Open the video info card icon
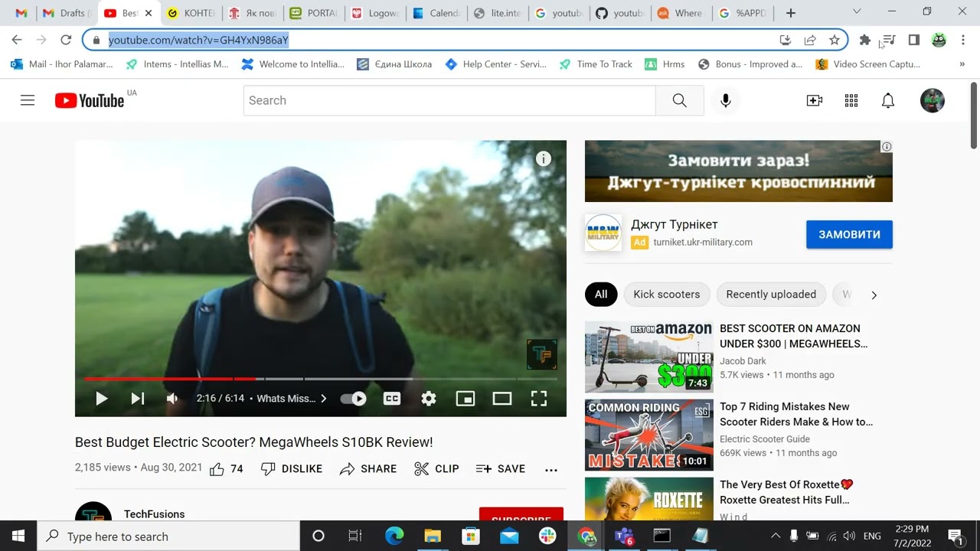The image size is (980, 551). pos(544,158)
